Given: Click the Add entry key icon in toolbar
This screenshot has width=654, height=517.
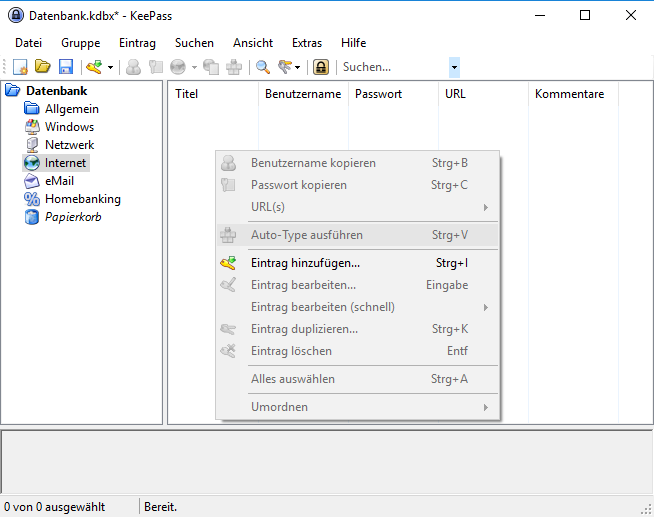Looking at the screenshot, I should (x=94, y=67).
